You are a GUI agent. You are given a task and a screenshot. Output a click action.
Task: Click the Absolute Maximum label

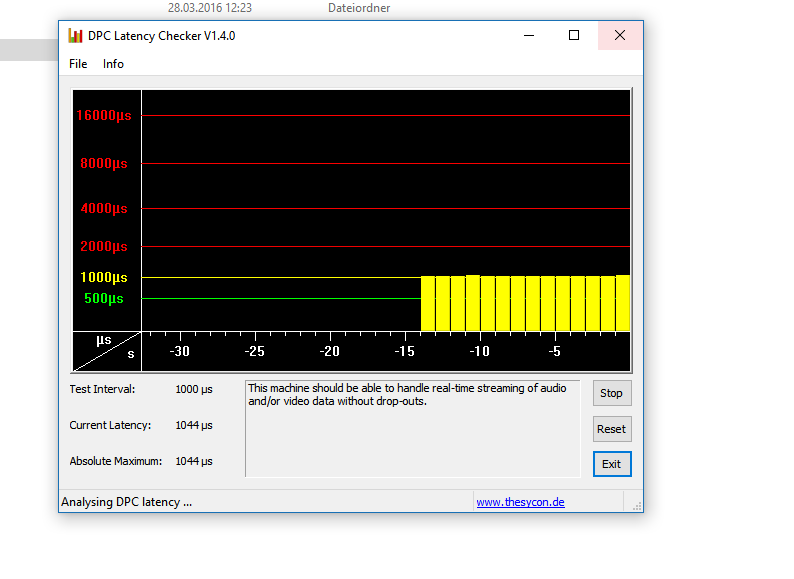[x=116, y=461]
